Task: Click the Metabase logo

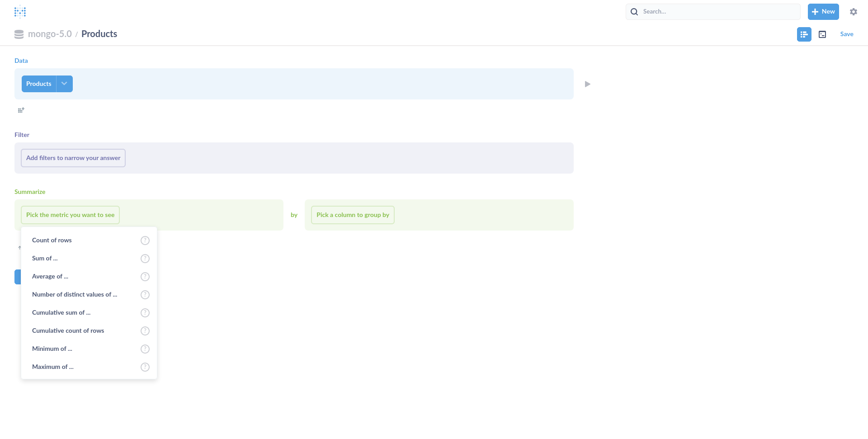Action: (x=20, y=11)
